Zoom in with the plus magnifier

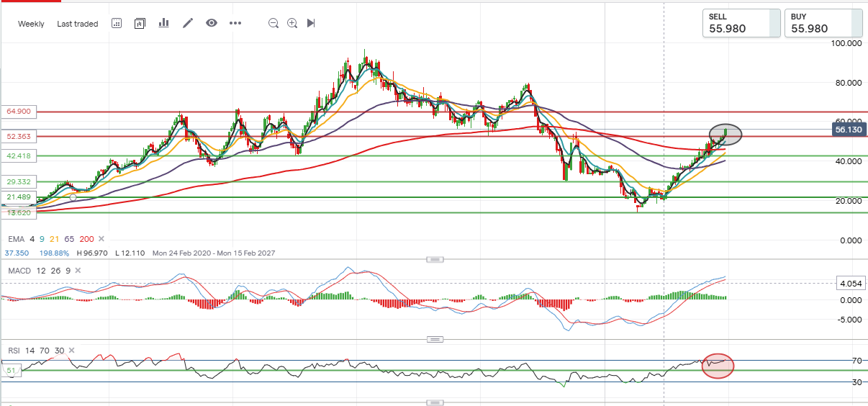[292, 23]
